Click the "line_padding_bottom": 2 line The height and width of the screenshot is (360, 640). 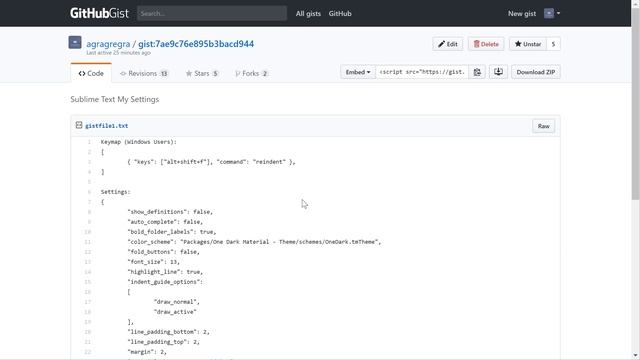(x=169, y=332)
